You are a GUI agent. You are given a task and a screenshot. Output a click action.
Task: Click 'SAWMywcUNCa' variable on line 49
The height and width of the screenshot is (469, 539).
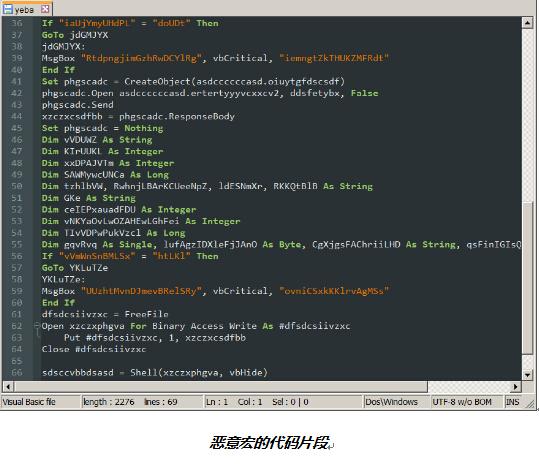click(x=94, y=174)
